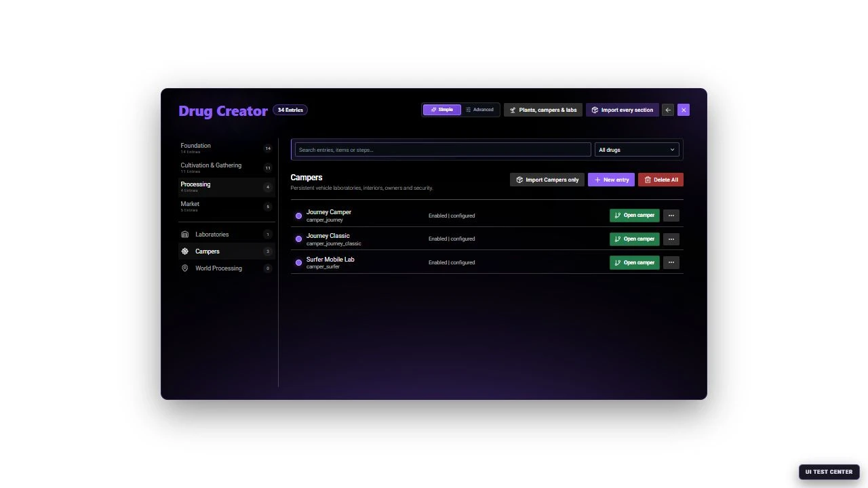Switch to Advanced mode

pyautogui.click(x=480, y=110)
